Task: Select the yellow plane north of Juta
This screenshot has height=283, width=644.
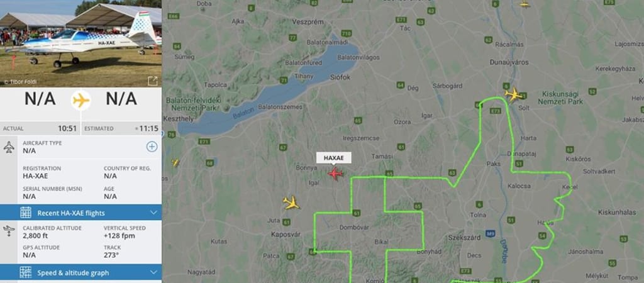Action: 291,203
